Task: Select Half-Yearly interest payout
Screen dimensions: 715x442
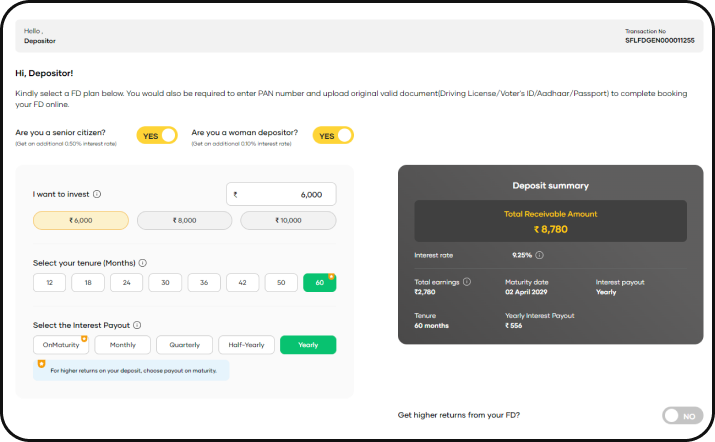Action: coord(246,345)
